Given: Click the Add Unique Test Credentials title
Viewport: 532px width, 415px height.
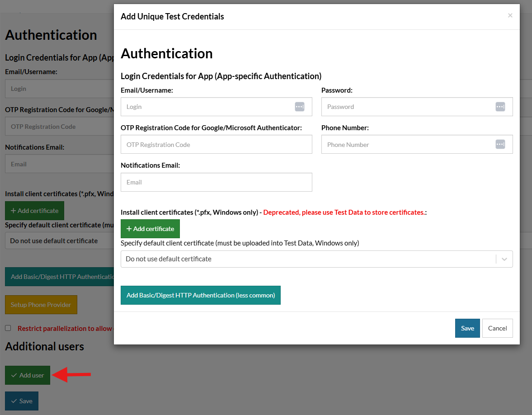Looking at the screenshot, I should tap(172, 17).
